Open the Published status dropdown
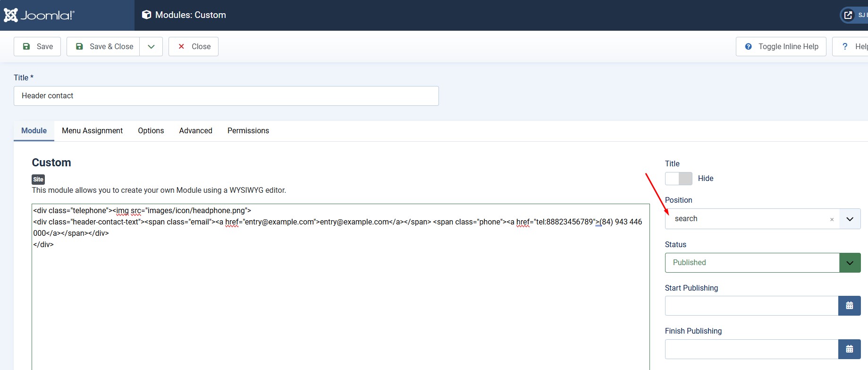The image size is (868, 370). tap(850, 263)
